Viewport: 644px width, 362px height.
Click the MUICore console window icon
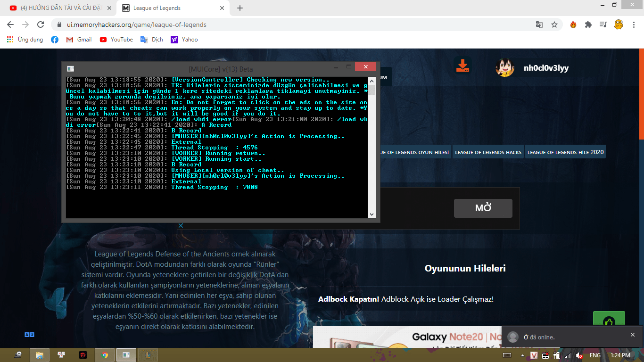coord(70,69)
